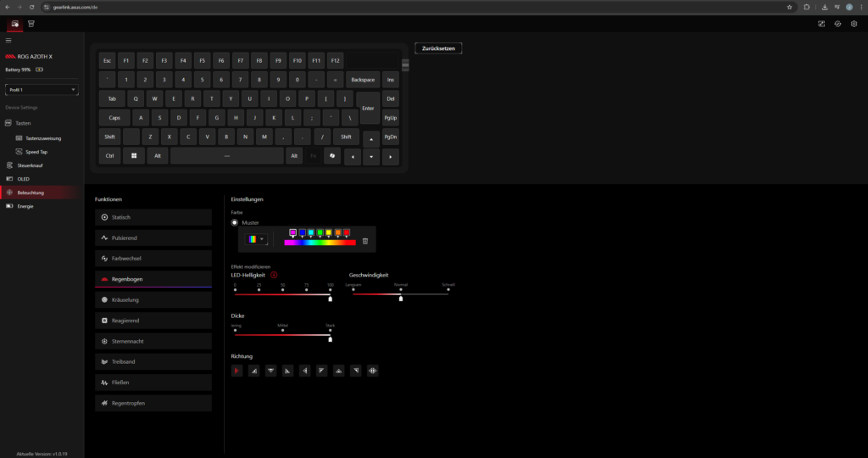
Task: Choose the leftward direction arrow under Richtung
Action: [x=304, y=371]
